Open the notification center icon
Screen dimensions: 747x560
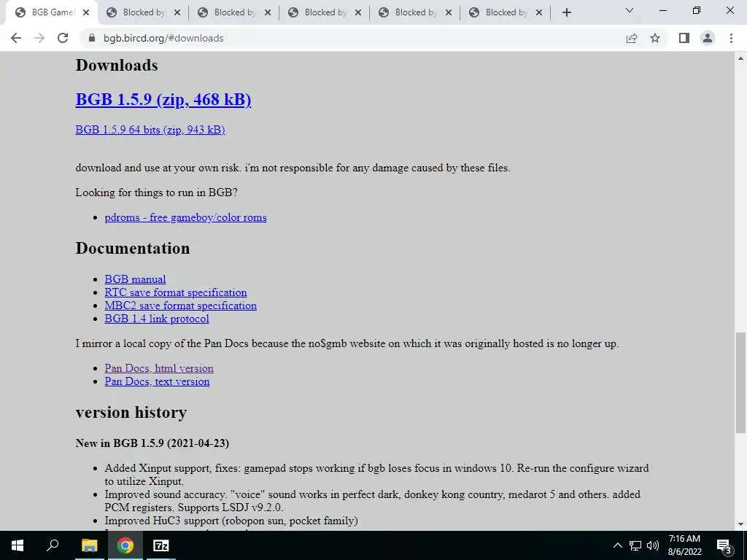[x=724, y=545]
